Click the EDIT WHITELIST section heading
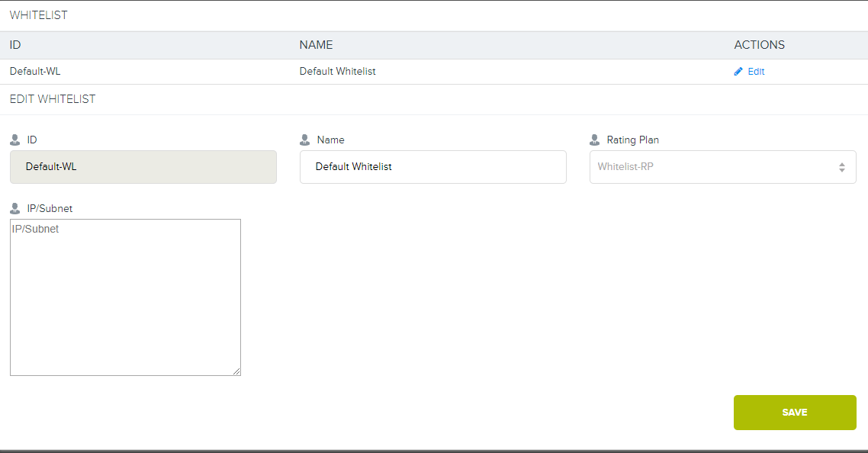The width and height of the screenshot is (868, 453). (53, 99)
